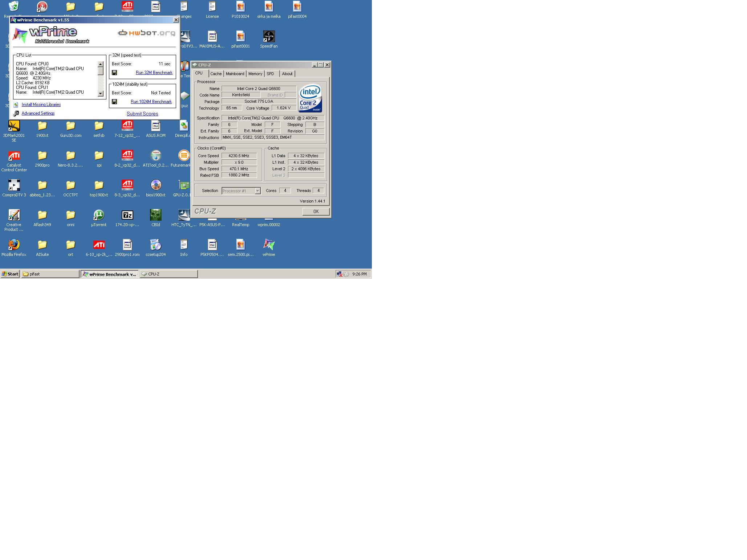Select the Info text file icon
Viewport: 747px width, 560px height.
[x=184, y=248]
